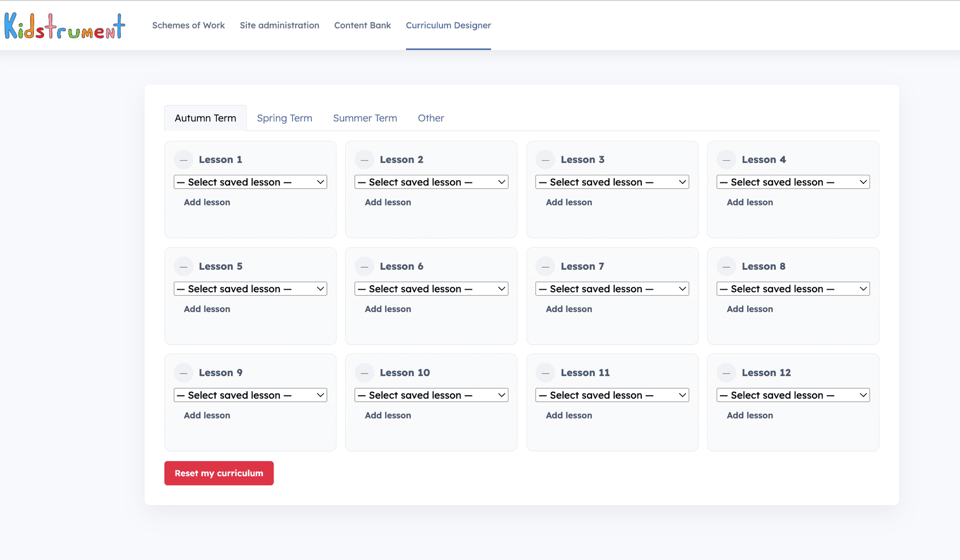Viewport: 960px width, 560px height.
Task: Switch to the Autumn Term tab
Action: click(205, 118)
